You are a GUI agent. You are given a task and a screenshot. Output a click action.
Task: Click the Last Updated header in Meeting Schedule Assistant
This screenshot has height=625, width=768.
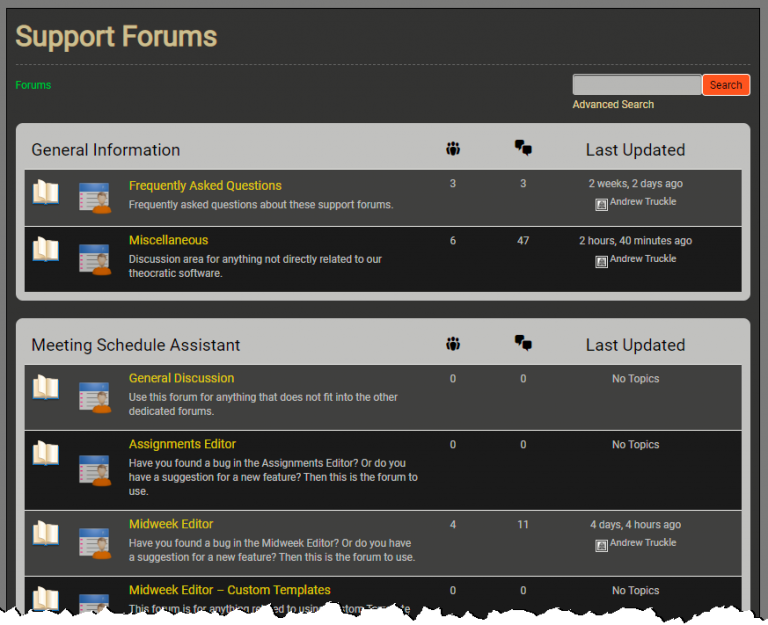(635, 345)
